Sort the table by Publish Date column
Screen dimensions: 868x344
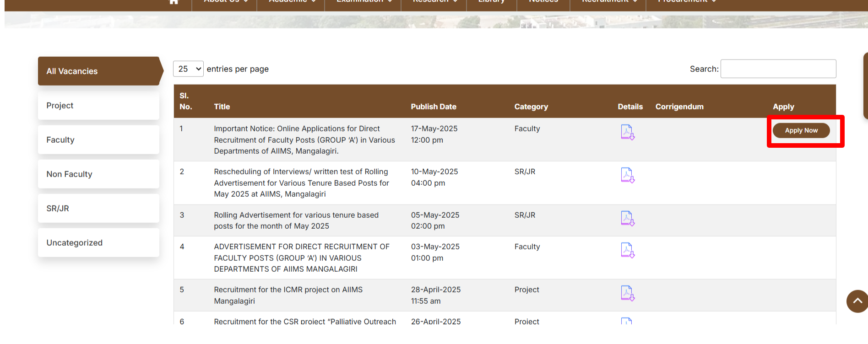coord(433,107)
